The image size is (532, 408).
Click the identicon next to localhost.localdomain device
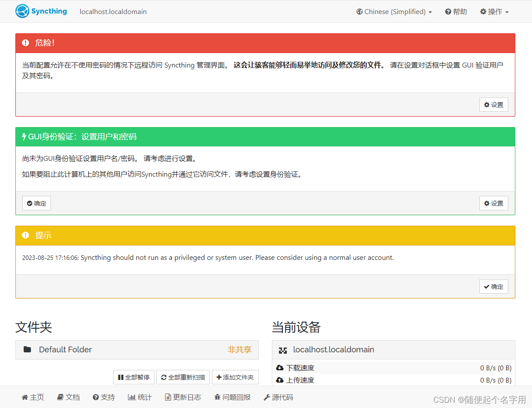(x=283, y=350)
